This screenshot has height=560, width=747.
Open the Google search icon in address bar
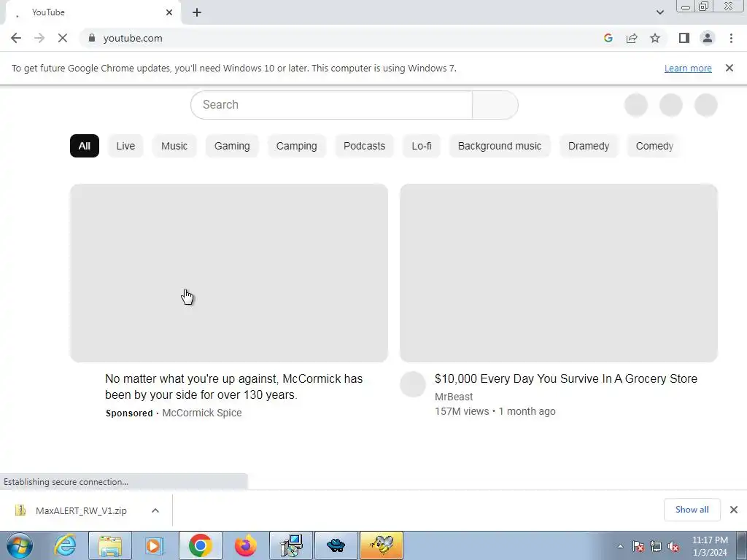click(608, 38)
